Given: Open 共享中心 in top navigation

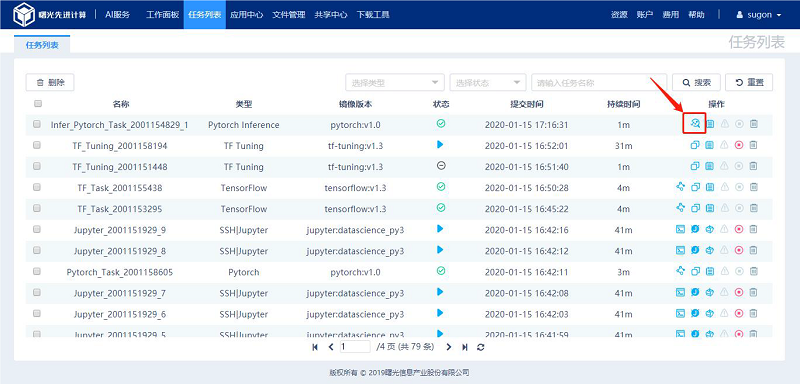Looking at the screenshot, I should (x=331, y=15).
